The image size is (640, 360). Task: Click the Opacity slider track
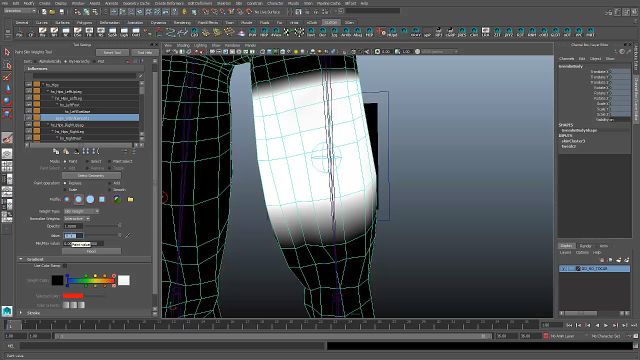[101, 226]
